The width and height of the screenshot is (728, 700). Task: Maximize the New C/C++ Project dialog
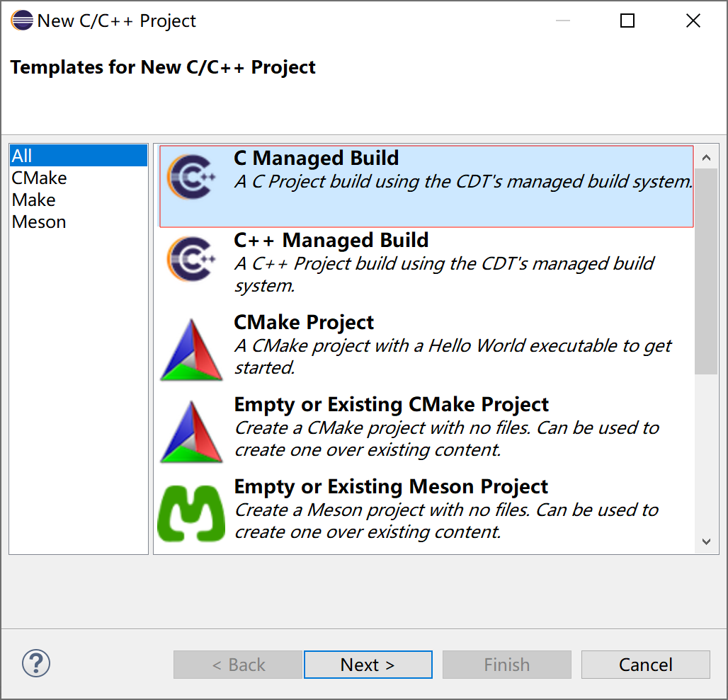click(627, 21)
